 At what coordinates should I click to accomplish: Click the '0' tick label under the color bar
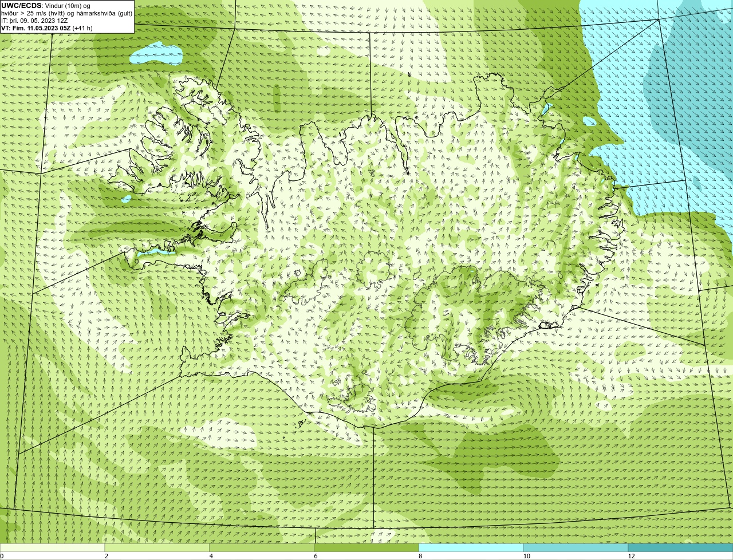2,556
